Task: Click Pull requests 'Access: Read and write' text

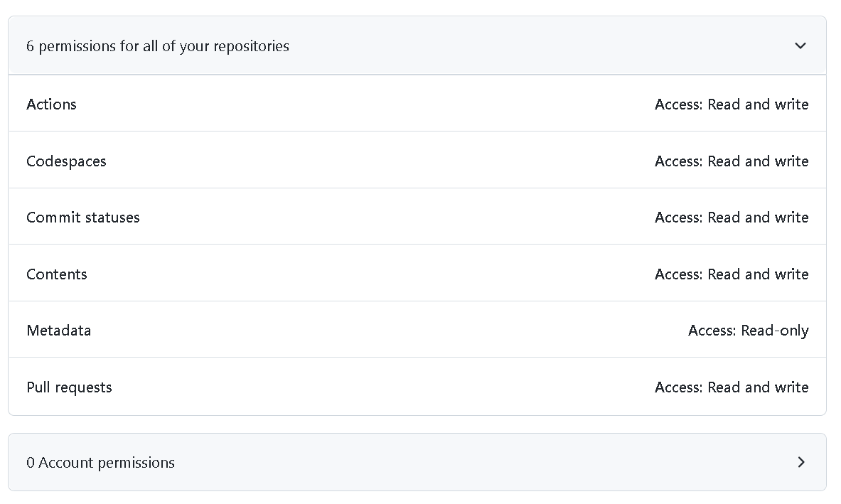Action: (732, 387)
